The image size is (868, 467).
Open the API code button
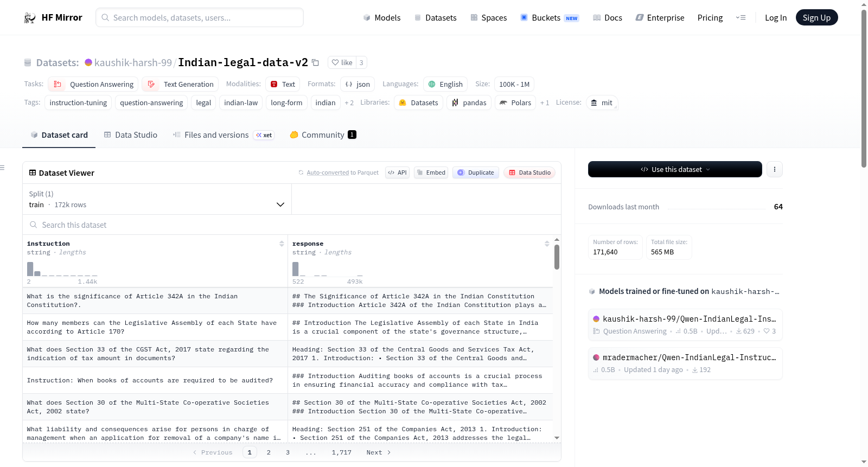coord(397,172)
